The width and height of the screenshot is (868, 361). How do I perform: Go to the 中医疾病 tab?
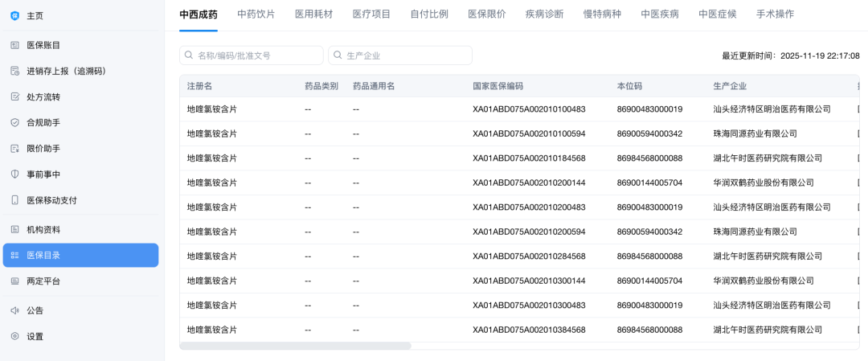[x=660, y=14]
